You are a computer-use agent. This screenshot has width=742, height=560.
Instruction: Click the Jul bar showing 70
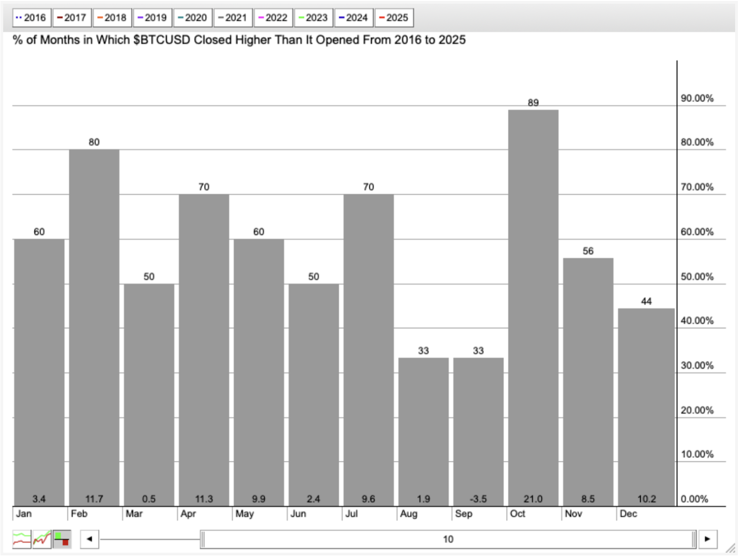pos(369,350)
